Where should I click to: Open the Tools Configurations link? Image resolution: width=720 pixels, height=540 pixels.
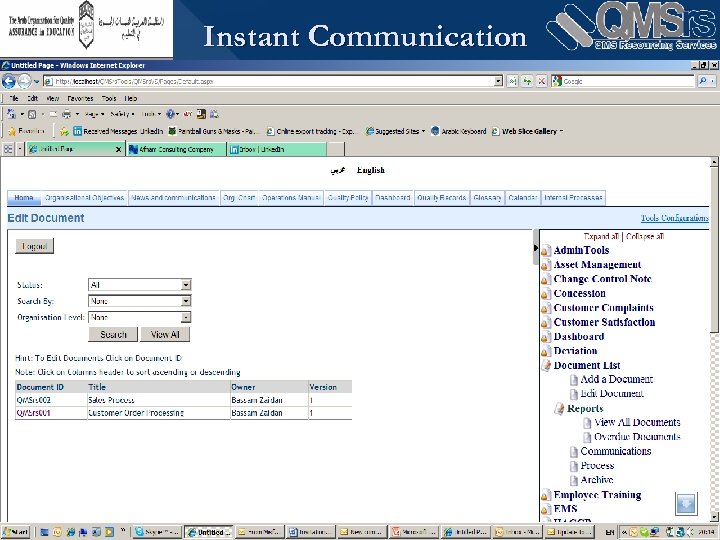675,218
